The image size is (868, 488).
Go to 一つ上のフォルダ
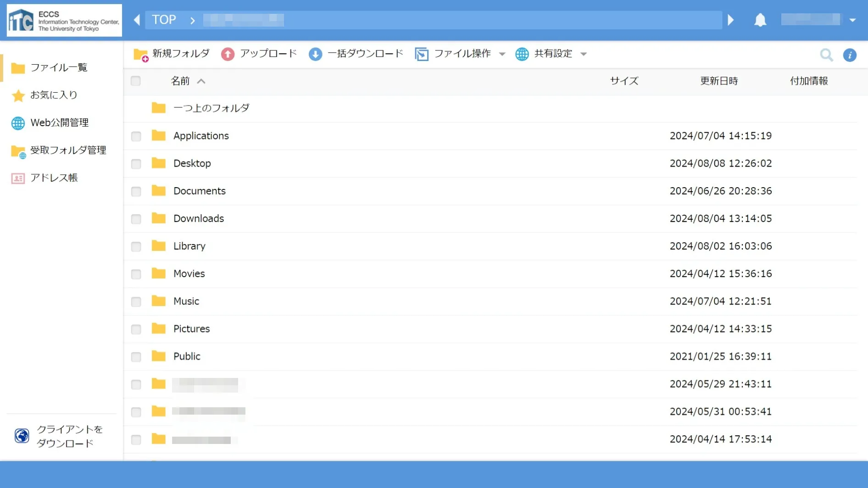pos(211,108)
